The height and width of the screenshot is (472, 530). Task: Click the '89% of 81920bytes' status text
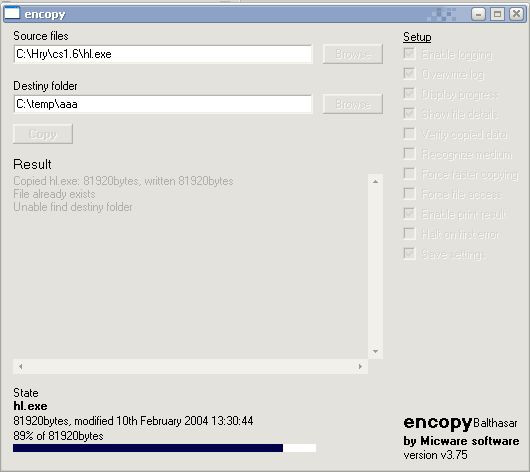[x=58, y=436]
